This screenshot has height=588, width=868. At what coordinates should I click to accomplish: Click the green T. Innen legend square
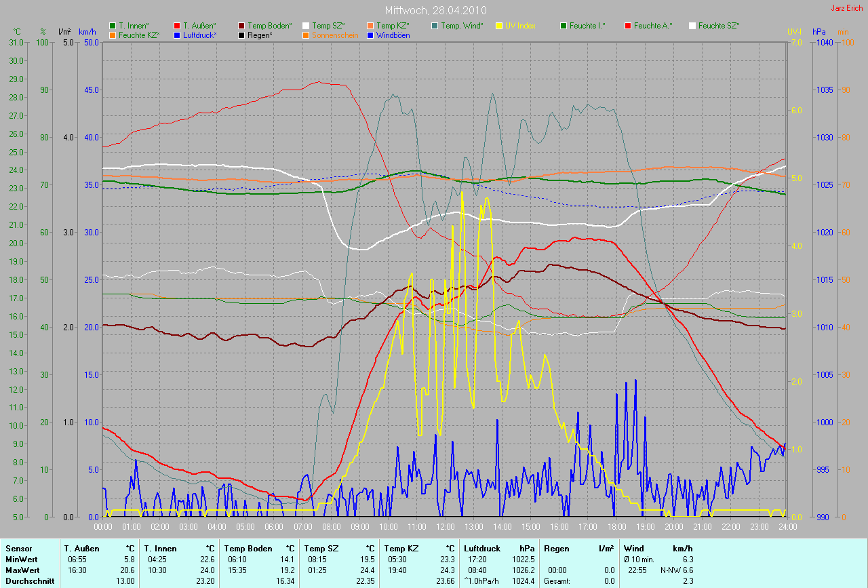(x=113, y=26)
